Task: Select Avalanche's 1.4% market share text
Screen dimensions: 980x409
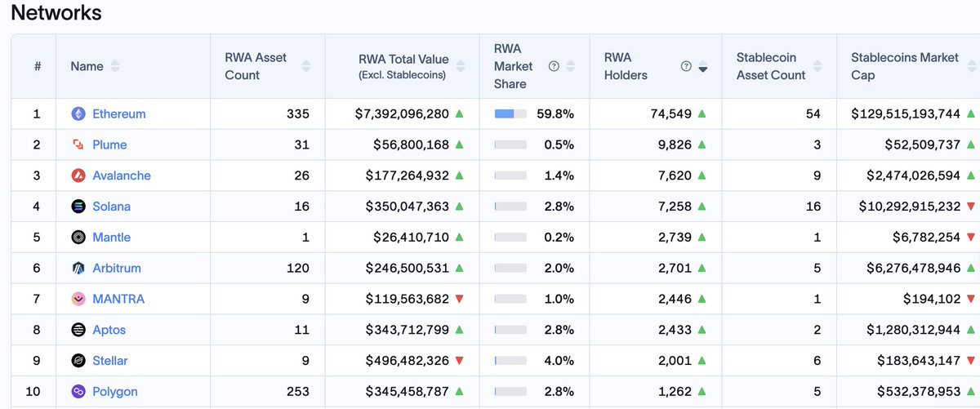Action: [x=559, y=176]
